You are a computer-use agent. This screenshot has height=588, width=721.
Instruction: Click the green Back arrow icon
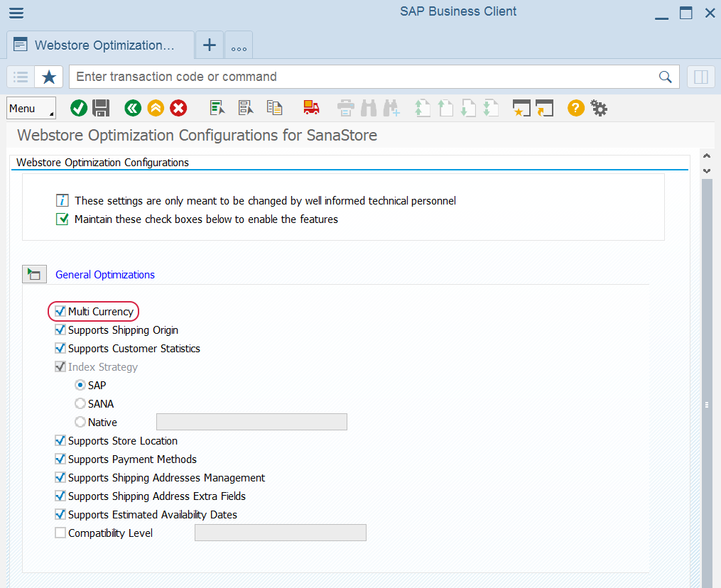[x=133, y=109]
